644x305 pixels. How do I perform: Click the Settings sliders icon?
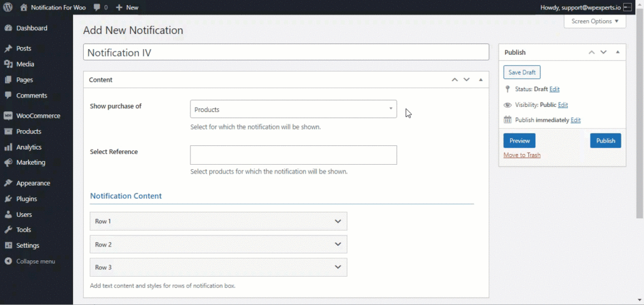point(8,245)
